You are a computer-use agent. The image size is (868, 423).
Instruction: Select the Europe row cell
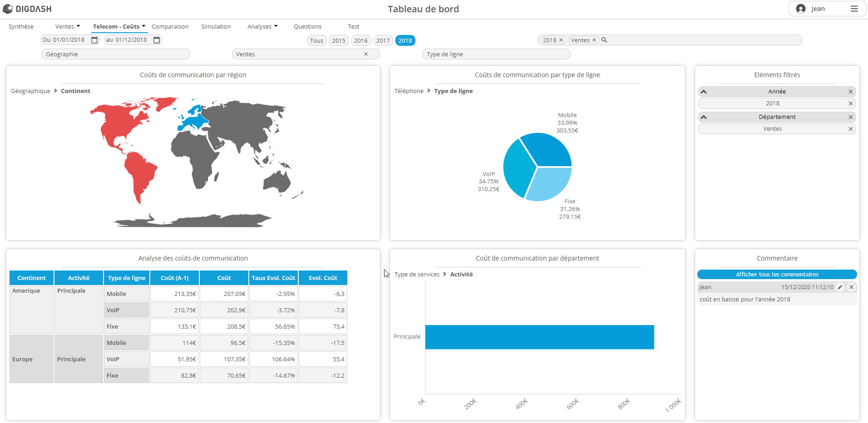point(31,359)
